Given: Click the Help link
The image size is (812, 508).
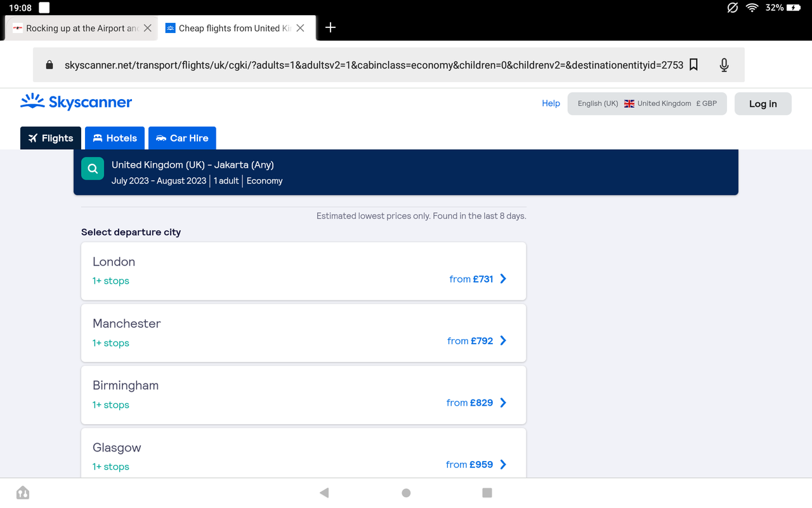Looking at the screenshot, I should point(551,103).
